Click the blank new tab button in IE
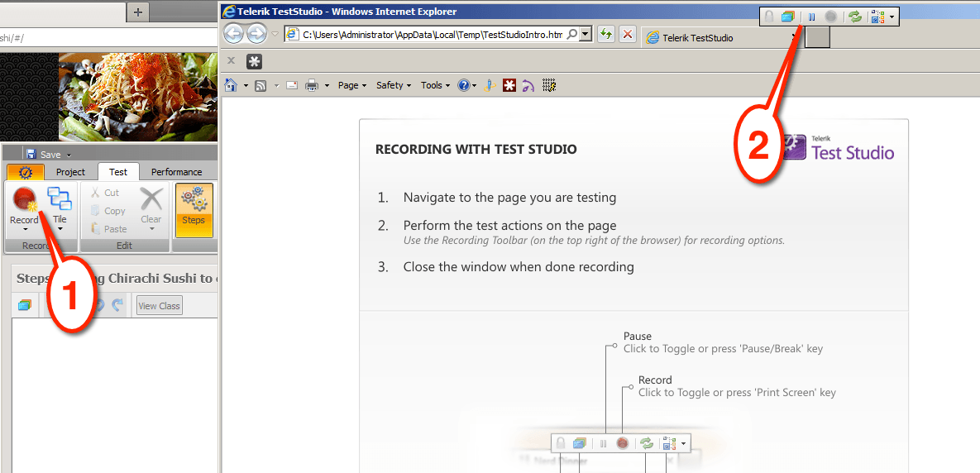Viewport: 980px width, 473px height. point(818,38)
